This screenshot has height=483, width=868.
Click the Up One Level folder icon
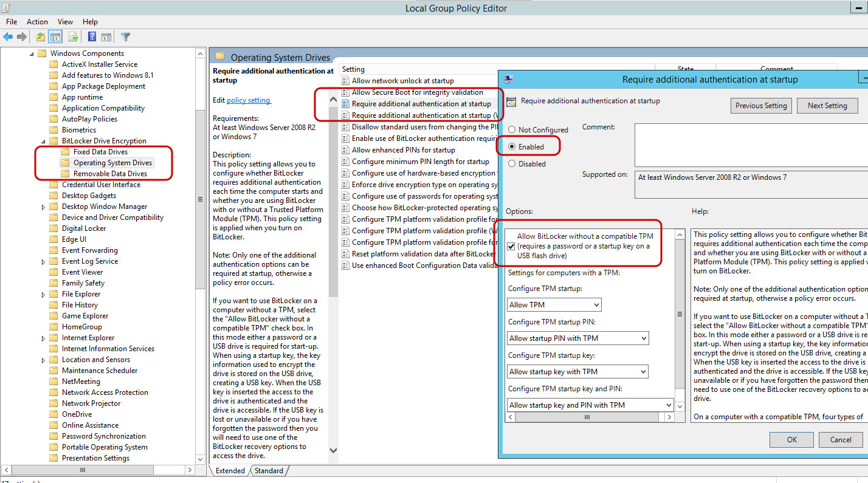[40, 37]
